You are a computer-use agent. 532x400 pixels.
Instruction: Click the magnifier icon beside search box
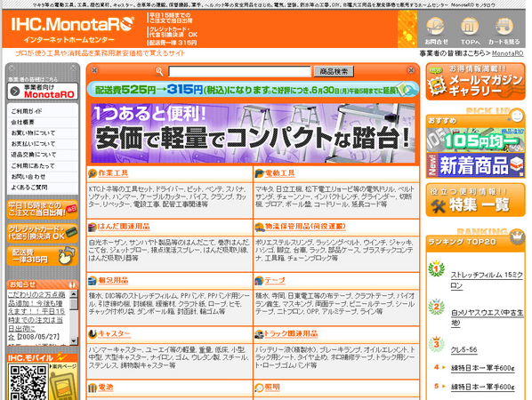point(159,71)
